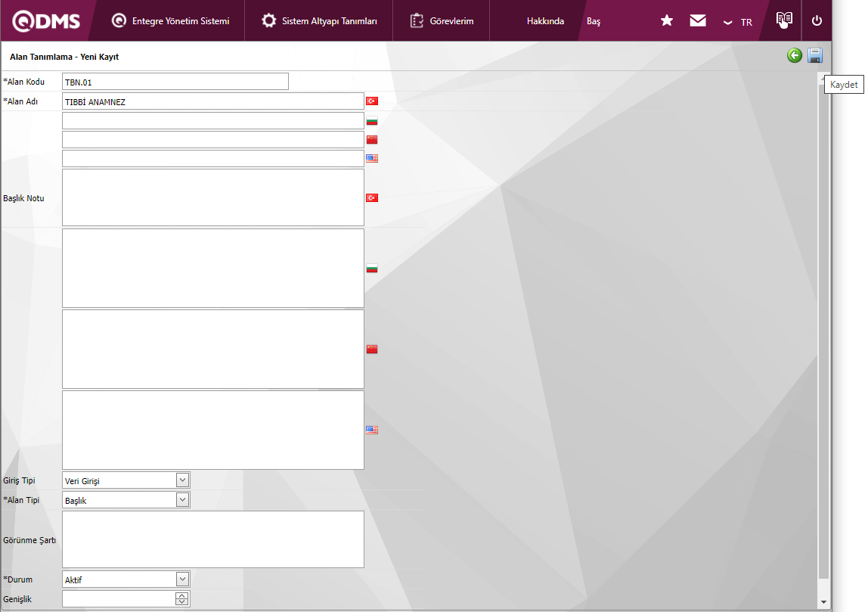Click the US flag beside fourth note textarea
868x612 pixels.
[x=372, y=430]
